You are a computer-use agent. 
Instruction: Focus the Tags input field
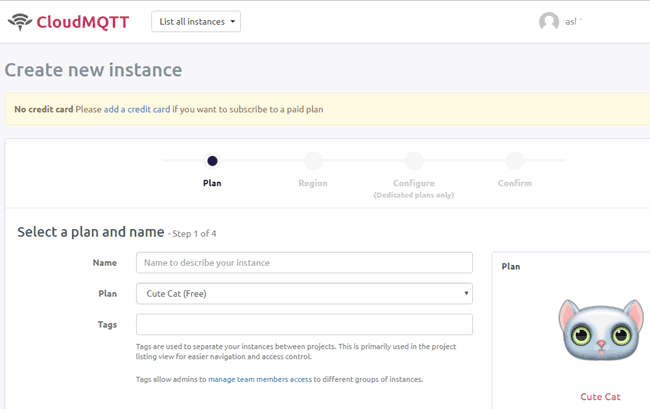tap(304, 324)
